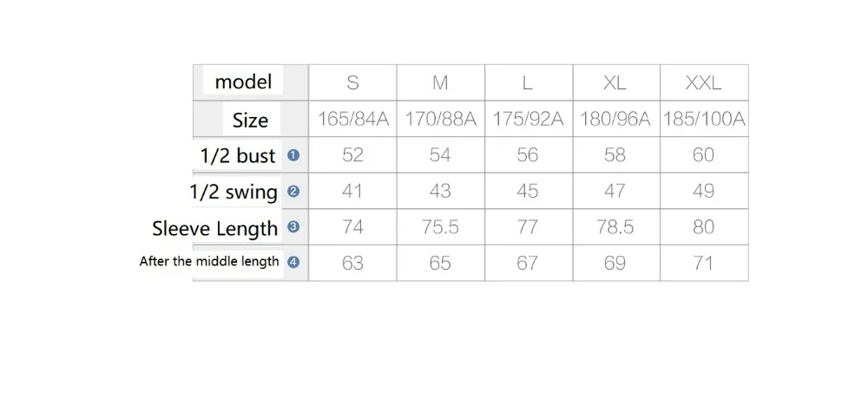The height and width of the screenshot is (398, 868).
Task: Click the 'Sleeve Length' label
Action: click(214, 228)
